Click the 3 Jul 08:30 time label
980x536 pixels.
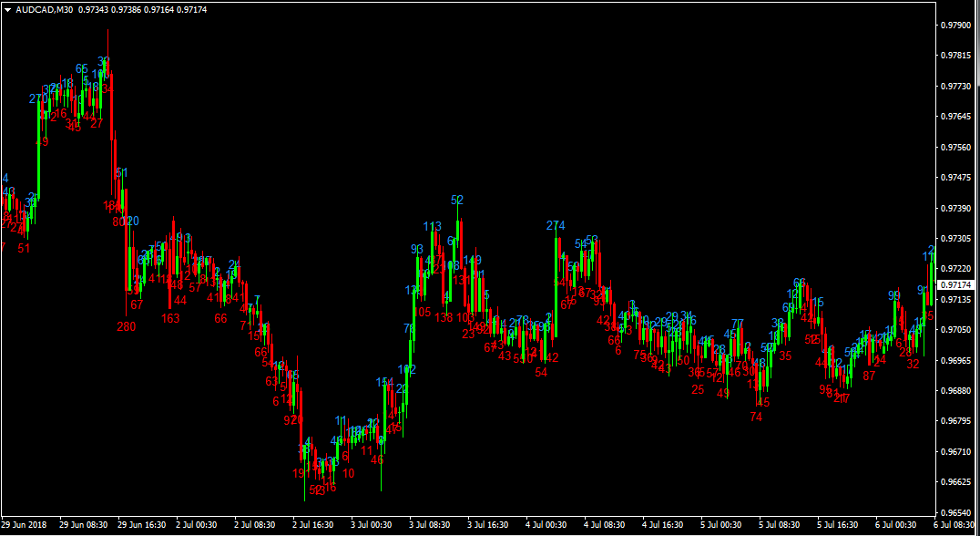point(430,525)
